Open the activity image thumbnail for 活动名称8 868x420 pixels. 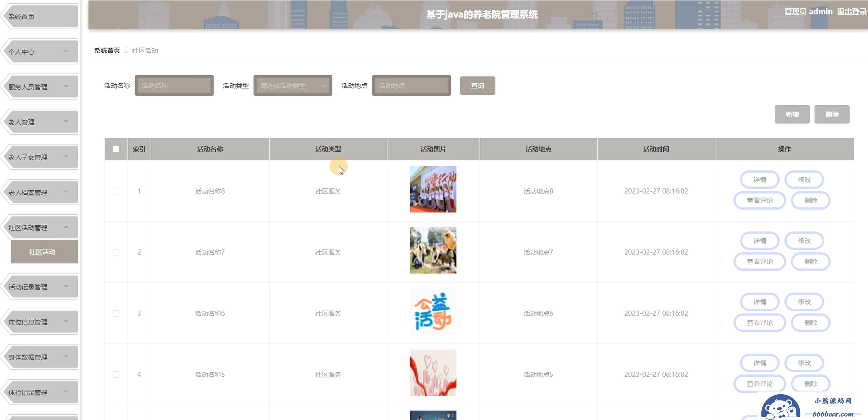click(433, 189)
